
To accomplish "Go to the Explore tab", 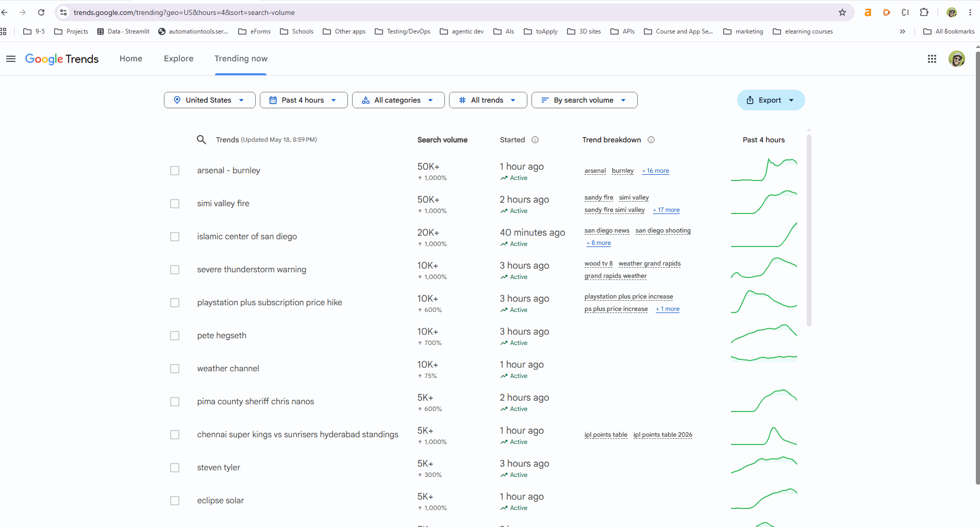I will (x=179, y=59).
